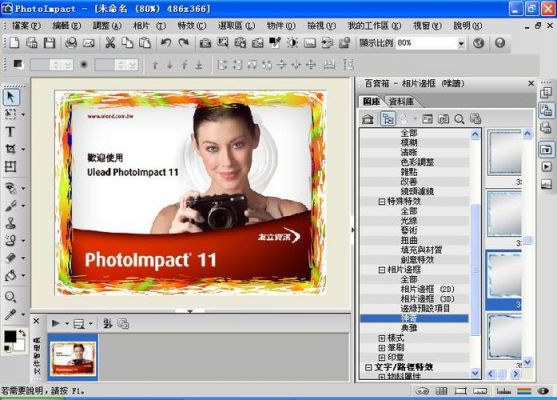
Task: Click the search magnifier in EasyPalette toolbar
Action: (x=459, y=119)
